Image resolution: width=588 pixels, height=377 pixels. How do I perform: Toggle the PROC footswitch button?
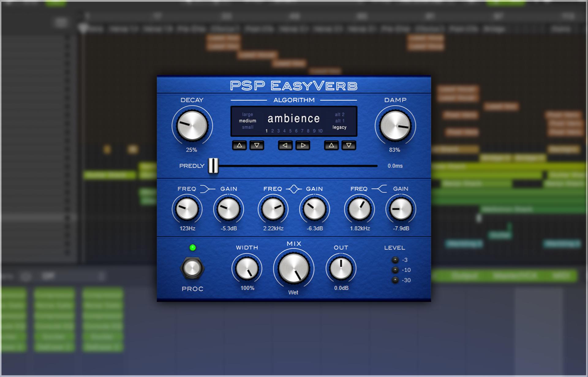click(x=192, y=268)
